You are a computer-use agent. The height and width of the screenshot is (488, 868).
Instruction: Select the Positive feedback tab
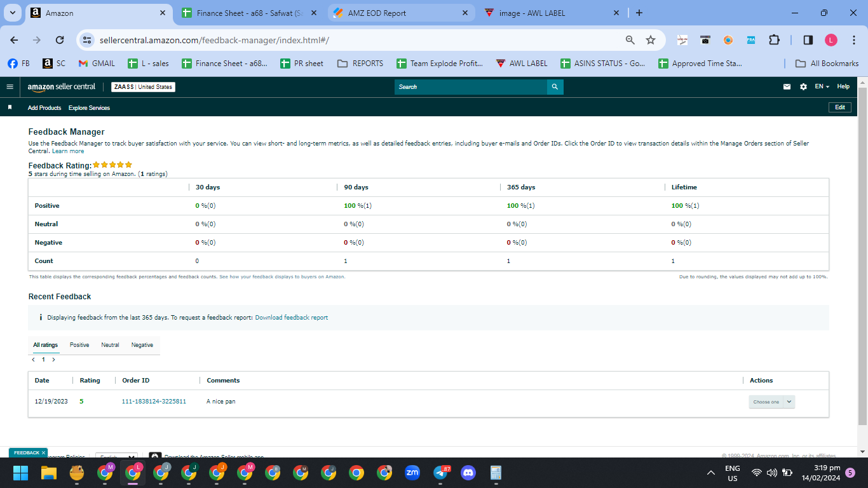coord(79,345)
